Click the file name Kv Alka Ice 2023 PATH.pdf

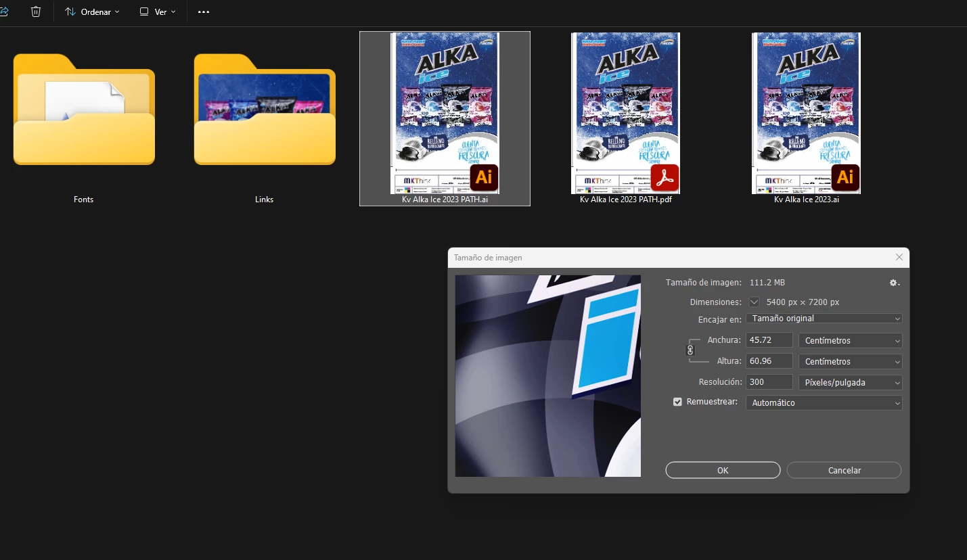625,200
